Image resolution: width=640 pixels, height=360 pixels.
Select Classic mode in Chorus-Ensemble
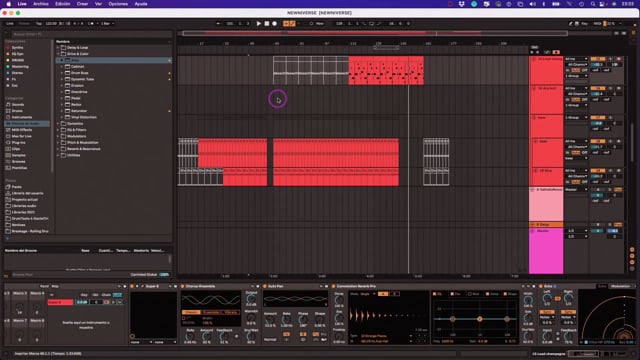[191, 312]
